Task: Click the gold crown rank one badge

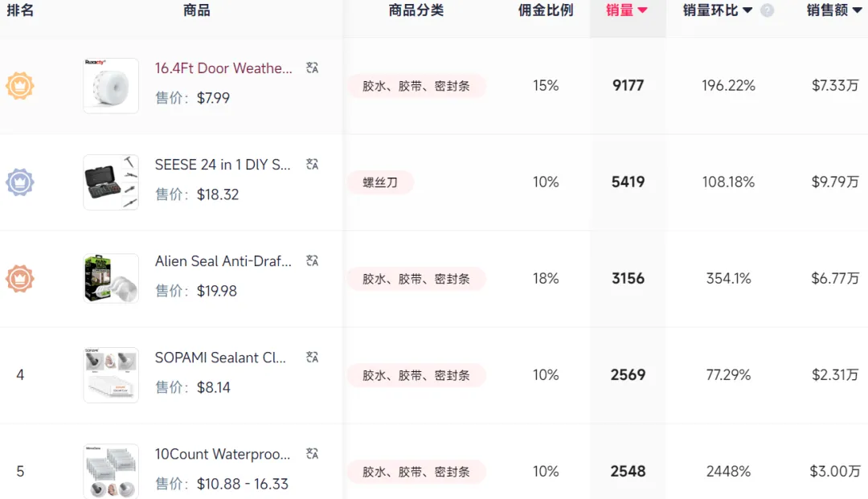Action: (x=20, y=86)
